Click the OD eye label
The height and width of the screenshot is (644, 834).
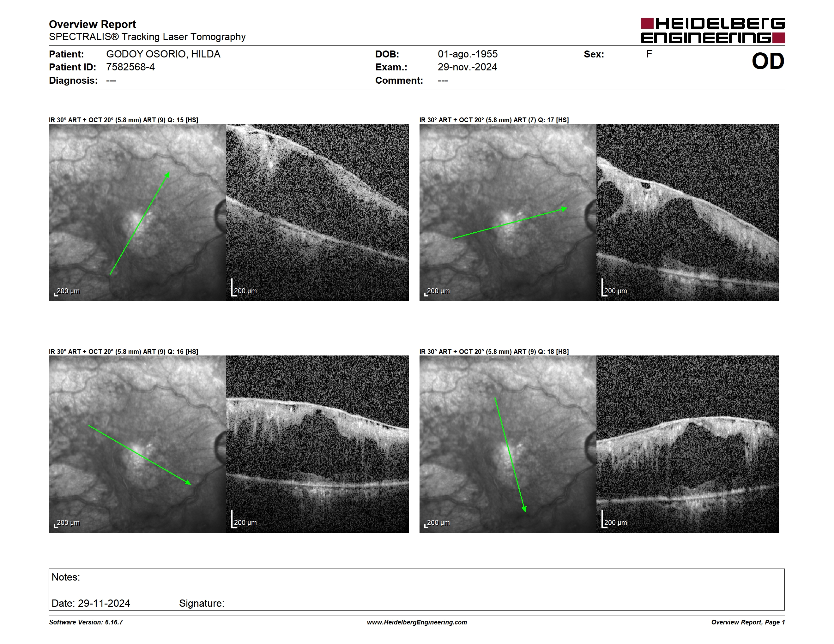(768, 61)
